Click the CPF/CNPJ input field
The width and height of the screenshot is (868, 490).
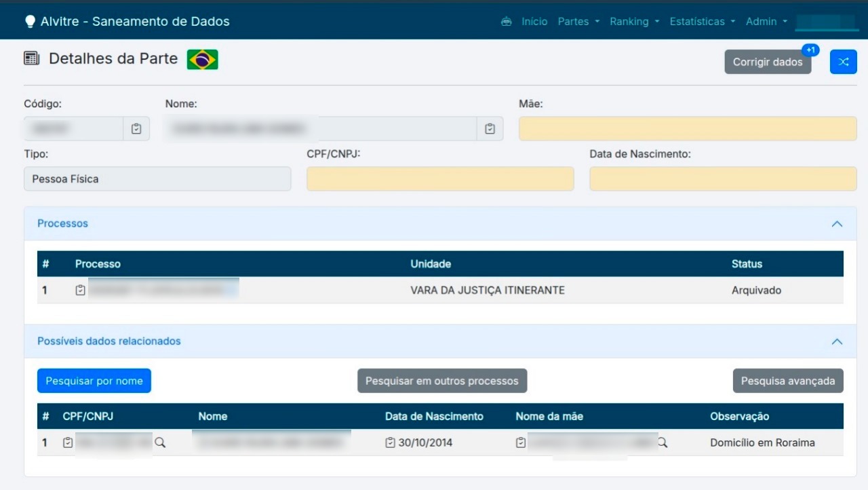pyautogui.click(x=440, y=178)
